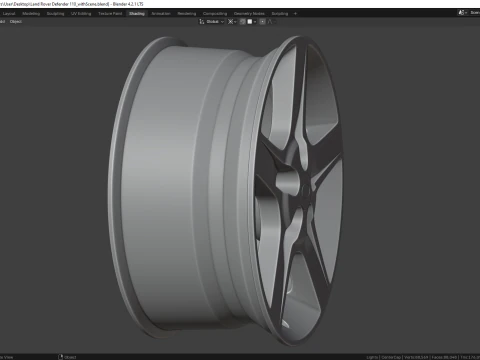Expand the Global transform orientation dropdown
The height and width of the screenshot is (360, 480).
[215, 22]
